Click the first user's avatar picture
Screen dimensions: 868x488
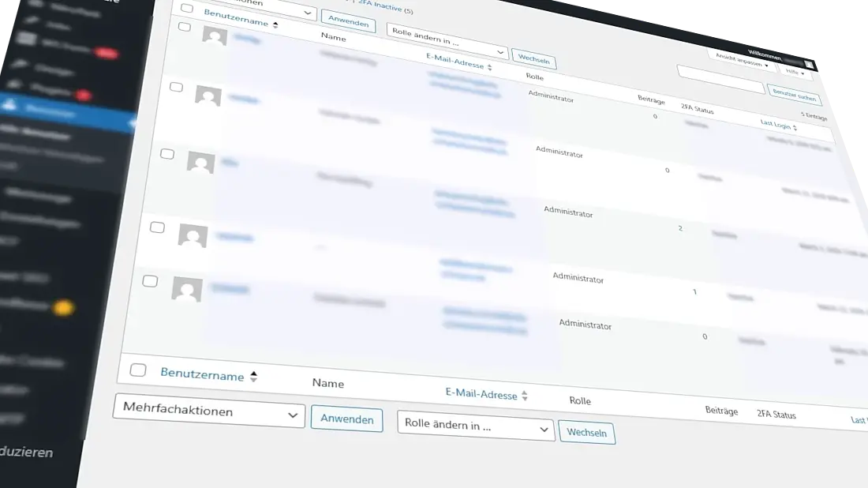point(213,36)
